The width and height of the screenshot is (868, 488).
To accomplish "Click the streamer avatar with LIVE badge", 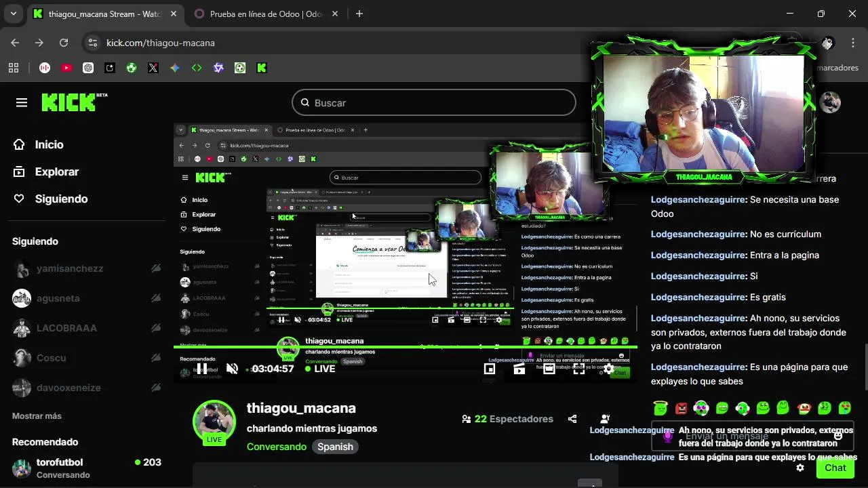I will tap(214, 422).
